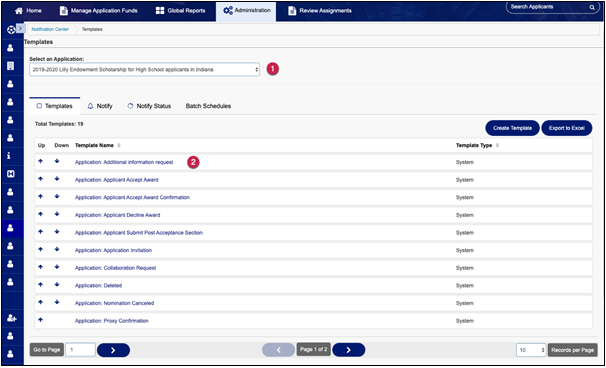
Task: Open Application: Applicant Accept Award Confirmation link
Action: point(132,198)
